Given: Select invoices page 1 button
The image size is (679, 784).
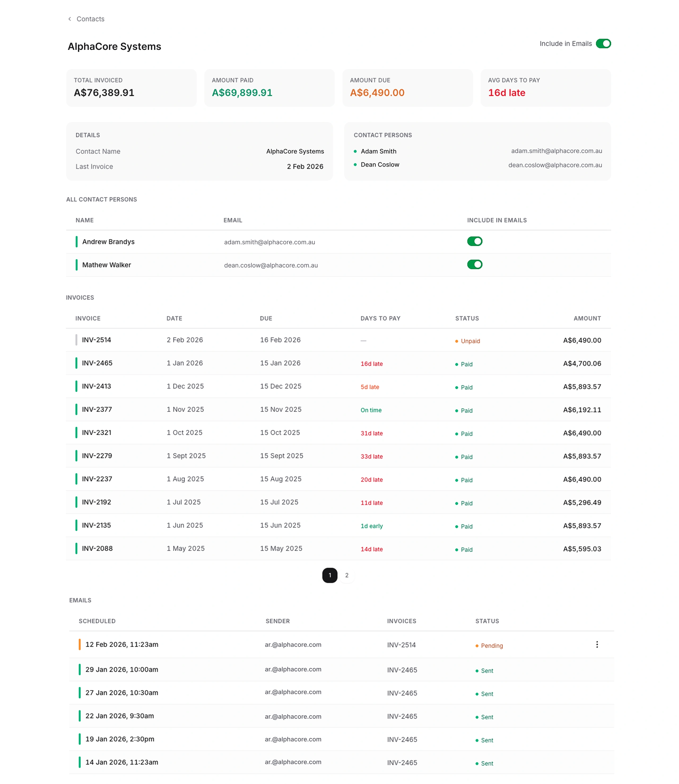Looking at the screenshot, I should pyautogui.click(x=330, y=575).
